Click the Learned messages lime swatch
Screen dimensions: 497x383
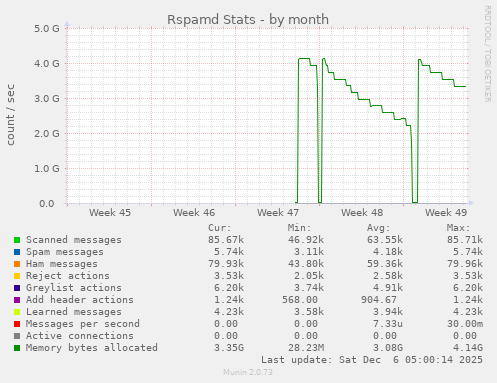tap(17, 312)
